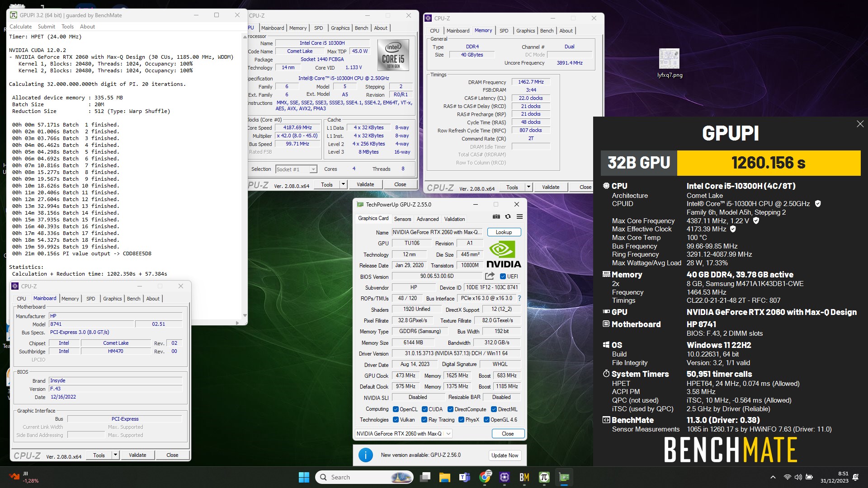Toggle the DirectCompute checkbox

[450, 409]
